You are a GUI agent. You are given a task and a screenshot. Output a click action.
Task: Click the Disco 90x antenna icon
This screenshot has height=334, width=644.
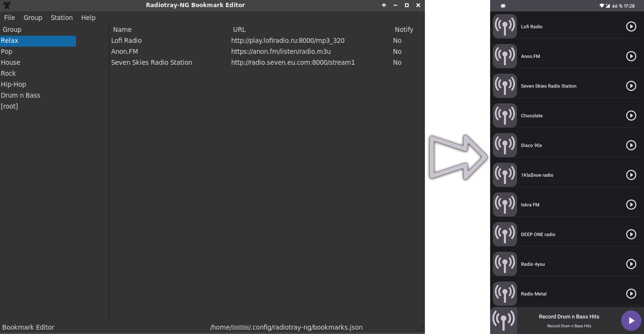pos(505,145)
